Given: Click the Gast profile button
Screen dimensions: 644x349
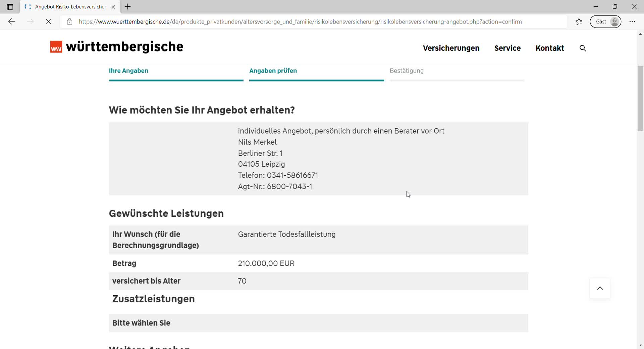Looking at the screenshot, I should coord(605,22).
